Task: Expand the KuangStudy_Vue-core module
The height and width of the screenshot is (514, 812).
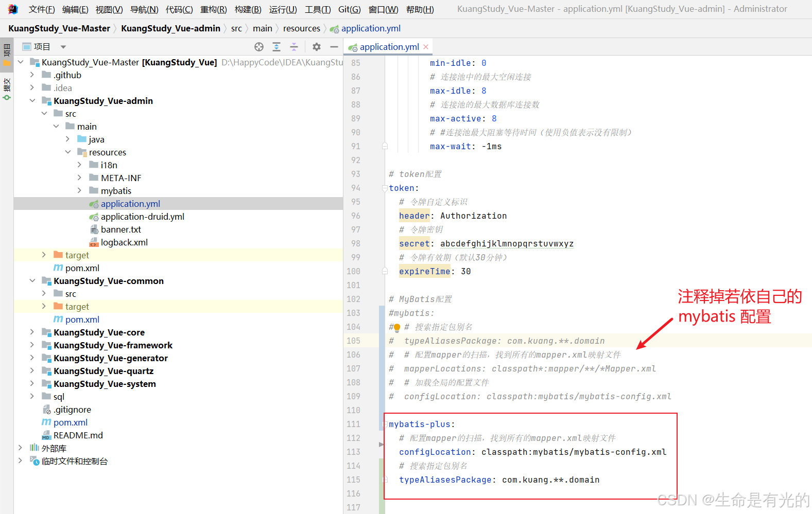Action: [x=32, y=332]
